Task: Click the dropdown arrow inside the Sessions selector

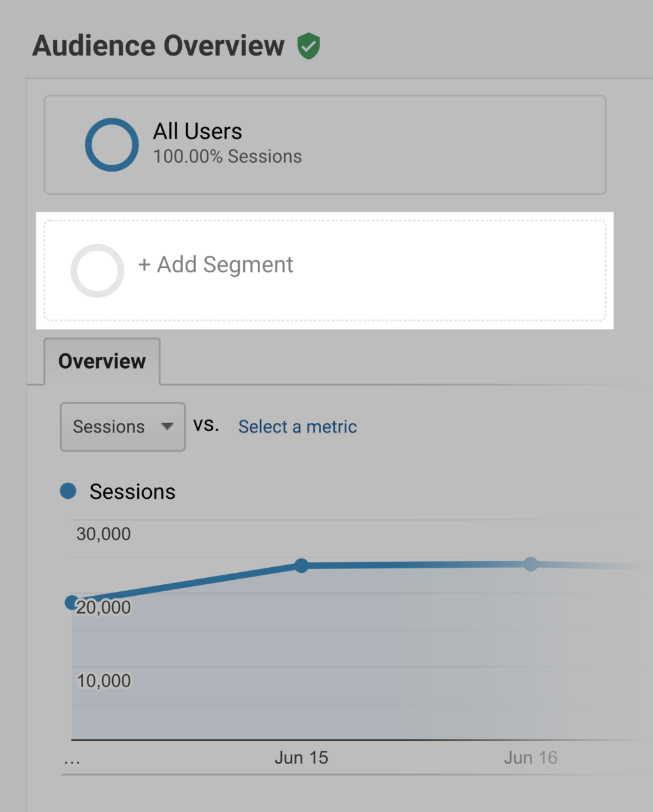Action: pyautogui.click(x=168, y=427)
